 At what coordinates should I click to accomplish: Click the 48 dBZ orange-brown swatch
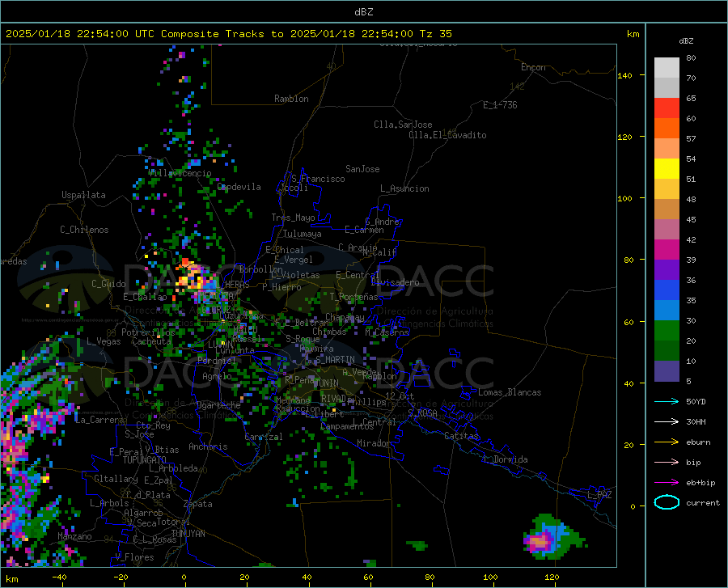coord(667,209)
